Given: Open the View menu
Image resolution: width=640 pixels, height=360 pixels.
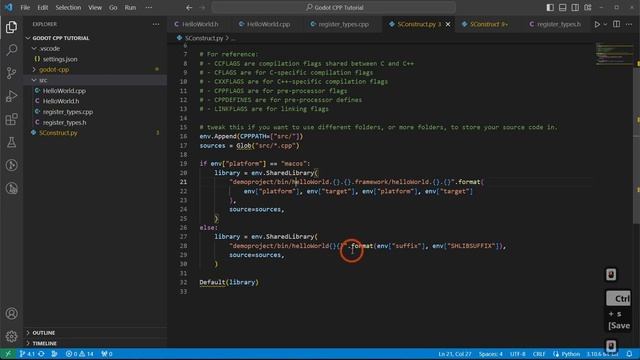Looking at the screenshot, I should tap(95, 7).
